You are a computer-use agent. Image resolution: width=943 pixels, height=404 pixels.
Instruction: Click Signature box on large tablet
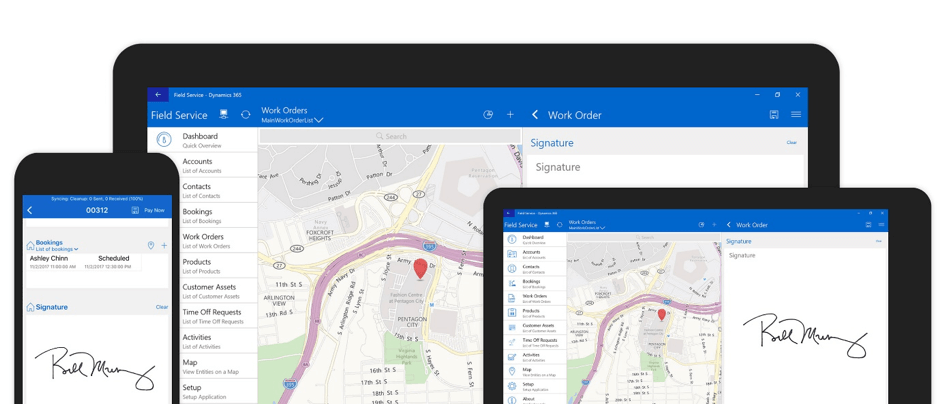click(666, 171)
